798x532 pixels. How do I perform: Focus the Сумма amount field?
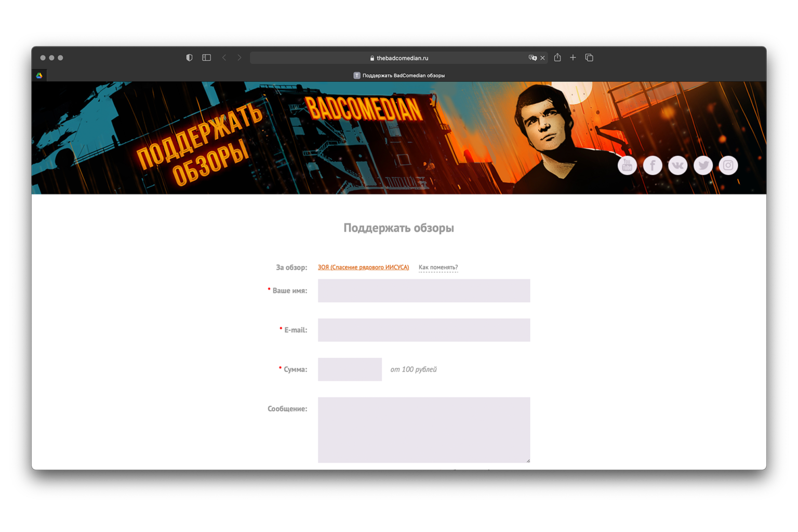pos(350,369)
